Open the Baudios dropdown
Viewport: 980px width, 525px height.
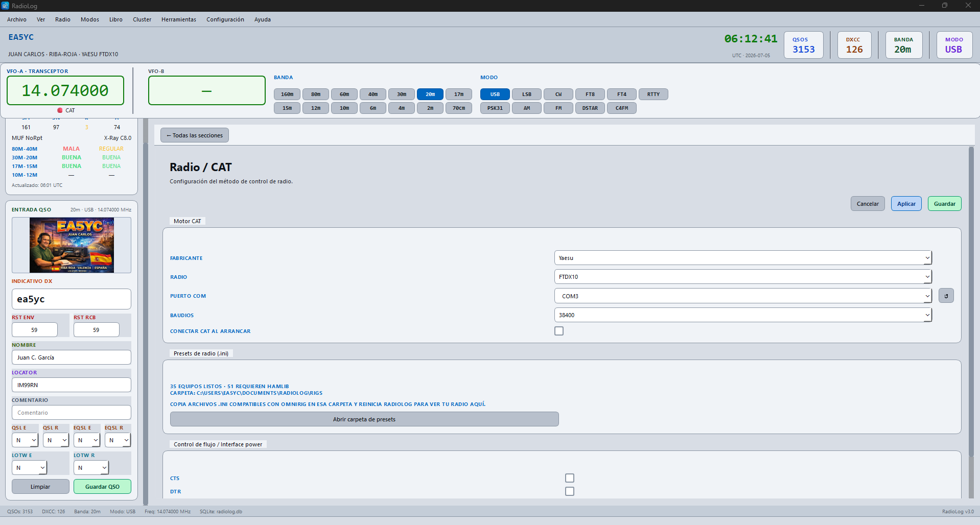(743, 315)
